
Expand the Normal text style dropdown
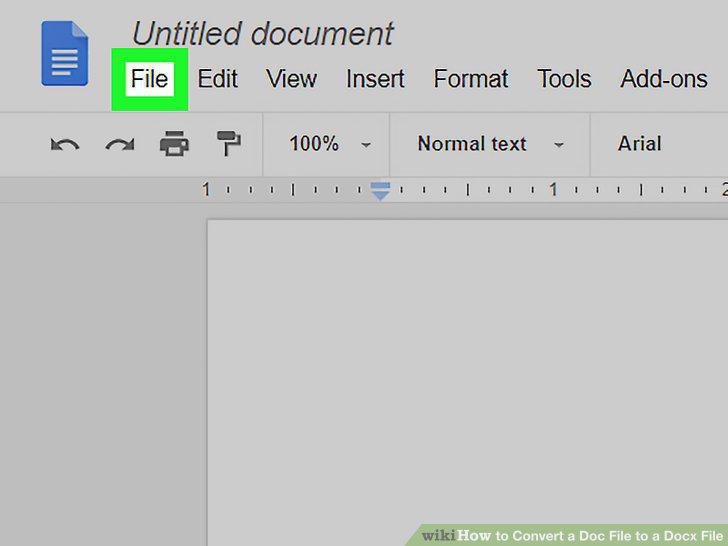490,144
